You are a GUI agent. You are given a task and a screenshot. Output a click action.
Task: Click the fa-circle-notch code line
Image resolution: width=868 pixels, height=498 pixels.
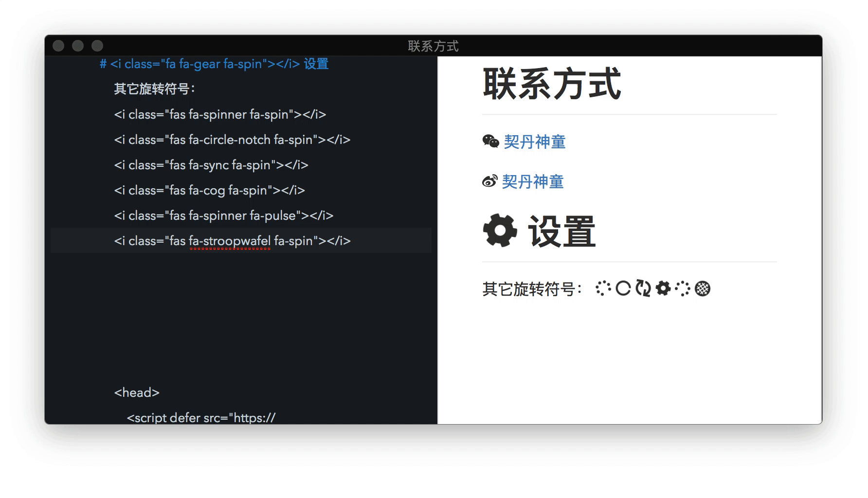pos(232,140)
